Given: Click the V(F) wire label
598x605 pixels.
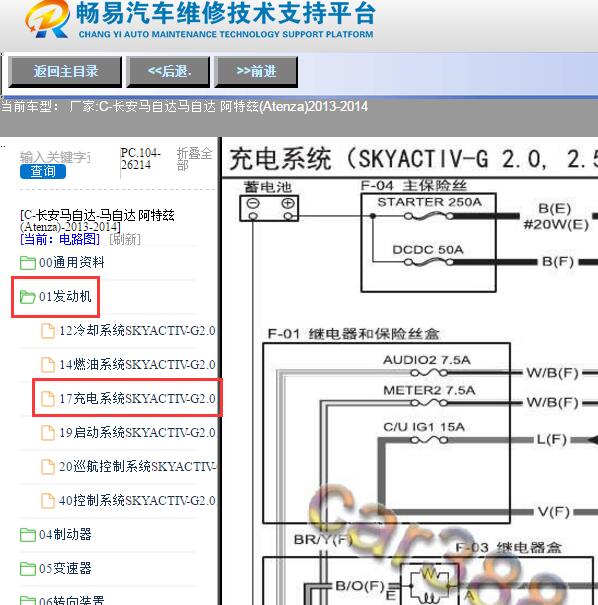Looking at the screenshot, I should point(554,512).
